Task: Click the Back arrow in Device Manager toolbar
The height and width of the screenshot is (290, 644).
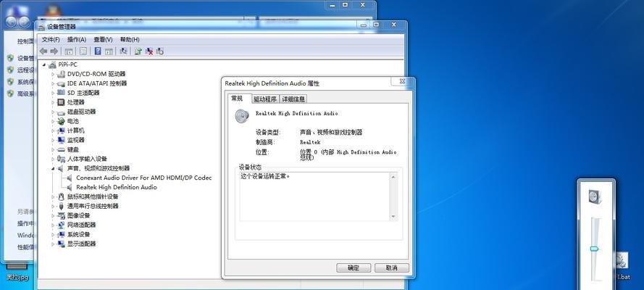Action: 43,51
